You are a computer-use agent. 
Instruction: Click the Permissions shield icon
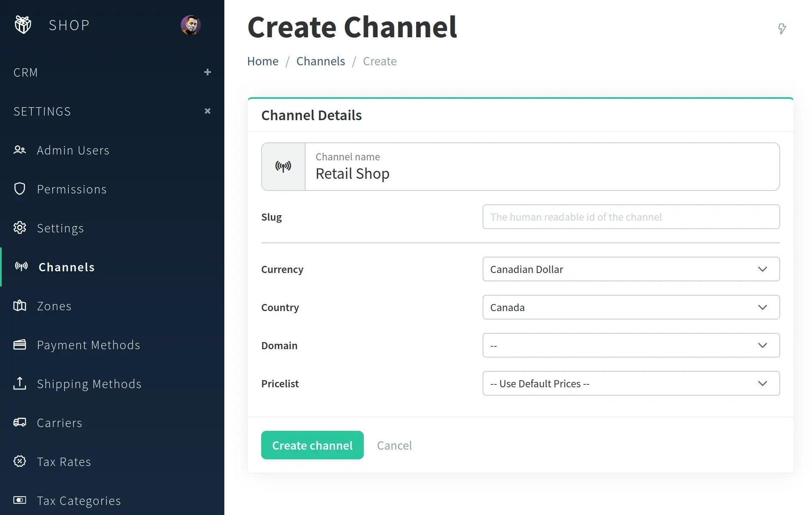20,189
